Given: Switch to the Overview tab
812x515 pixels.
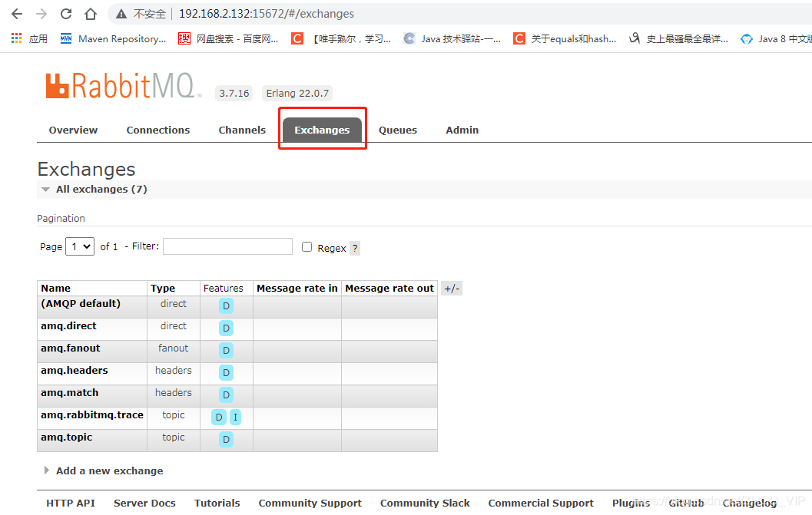Looking at the screenshot, I should coord(73,130).
